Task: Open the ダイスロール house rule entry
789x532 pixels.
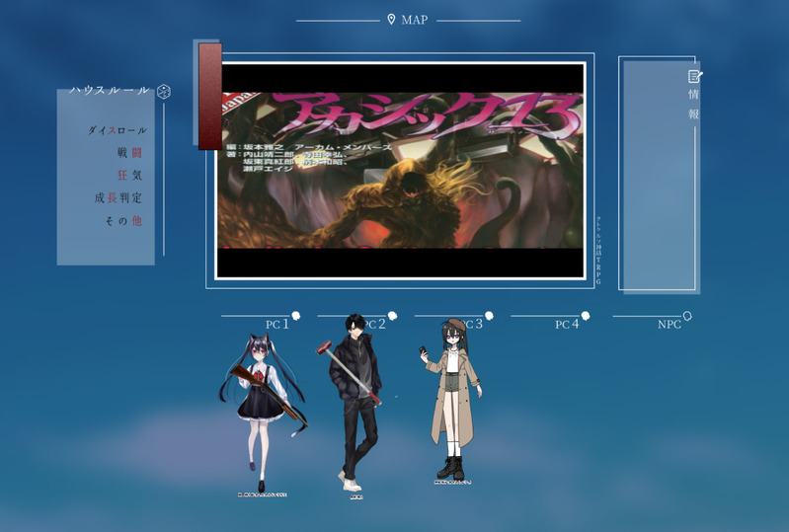Action: coord(118,130)
